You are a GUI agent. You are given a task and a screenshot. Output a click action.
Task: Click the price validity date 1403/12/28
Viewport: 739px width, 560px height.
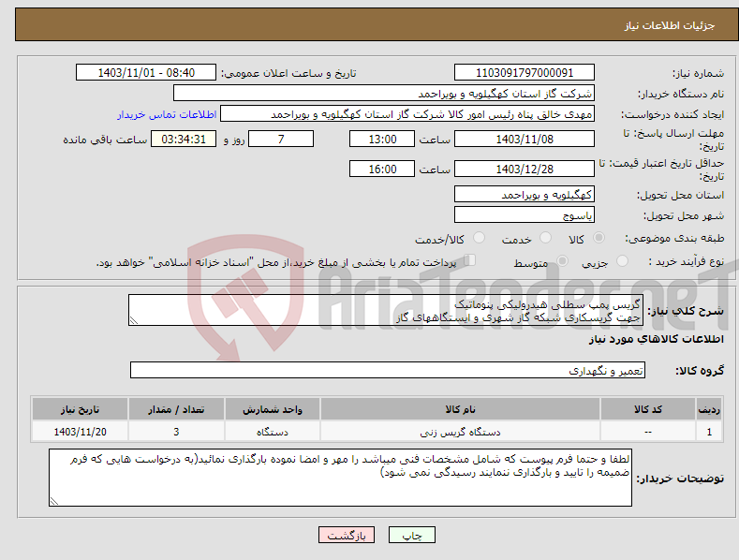[525, 169]
